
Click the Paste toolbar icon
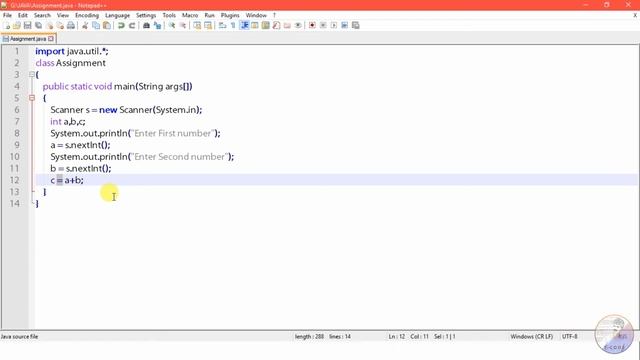(x=107, y=25)
